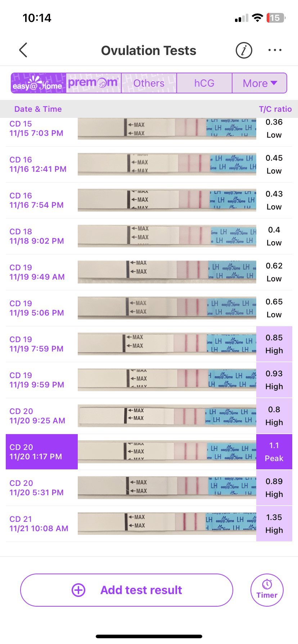Tap the Date & Time column header
Screen dimensions: 298x644
38,109
